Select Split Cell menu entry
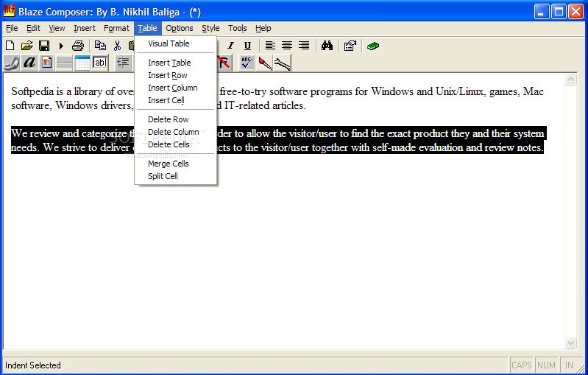The width and height of the screenshot is (588, 375). [175, 176]
